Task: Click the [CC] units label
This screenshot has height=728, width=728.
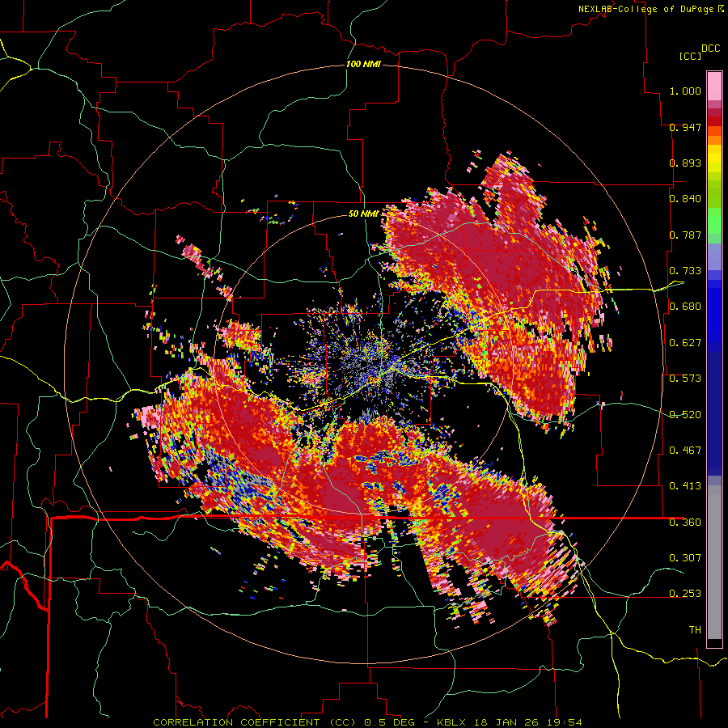Action: [x=690, y=56]
